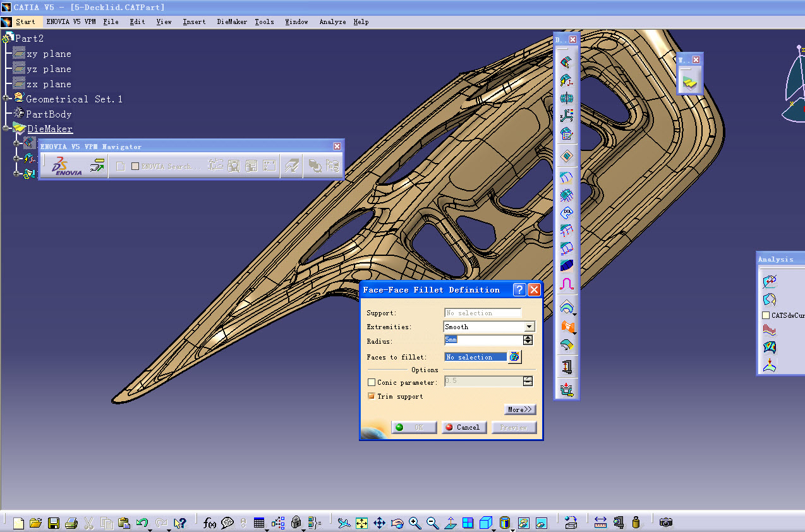Open the Design Table grid icon
Viewport: 805px width, 532px height.
click(259, 523)
